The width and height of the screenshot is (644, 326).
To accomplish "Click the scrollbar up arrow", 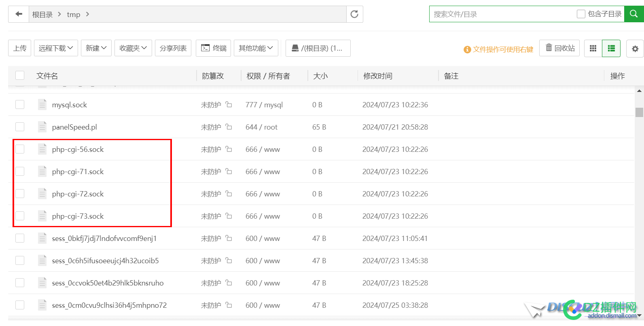I will point(639,91).
